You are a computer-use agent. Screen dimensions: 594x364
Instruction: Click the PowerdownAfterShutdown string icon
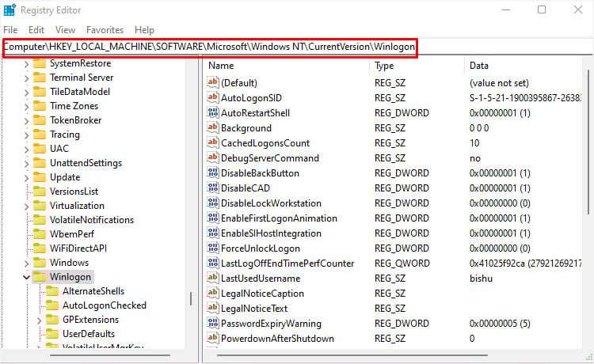pyautogui.click(x=213, y=338)
